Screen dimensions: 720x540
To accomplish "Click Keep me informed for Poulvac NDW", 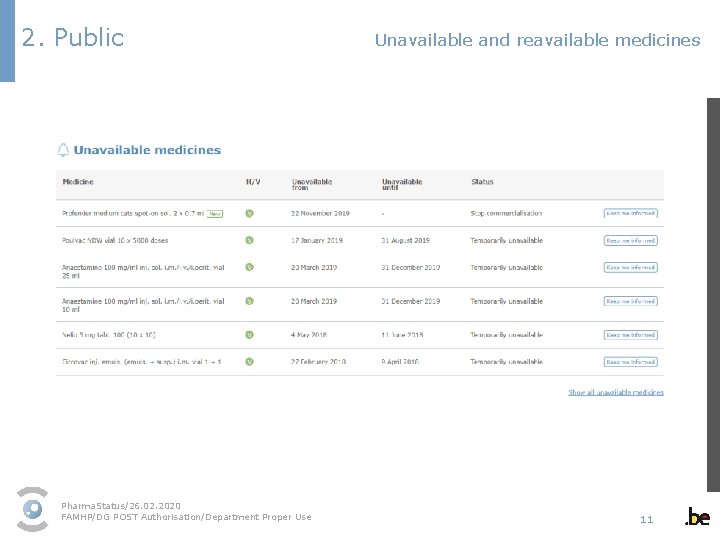I will [x=630, y=241].
